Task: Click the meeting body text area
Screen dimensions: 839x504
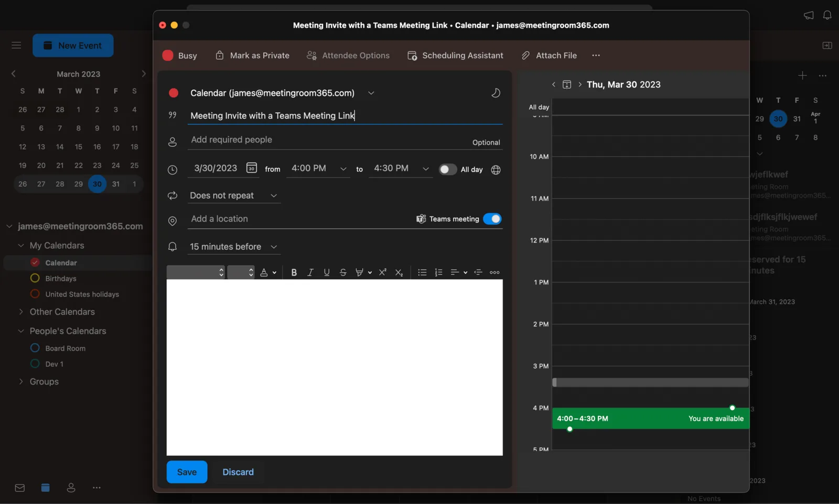Action: [335, 367]
